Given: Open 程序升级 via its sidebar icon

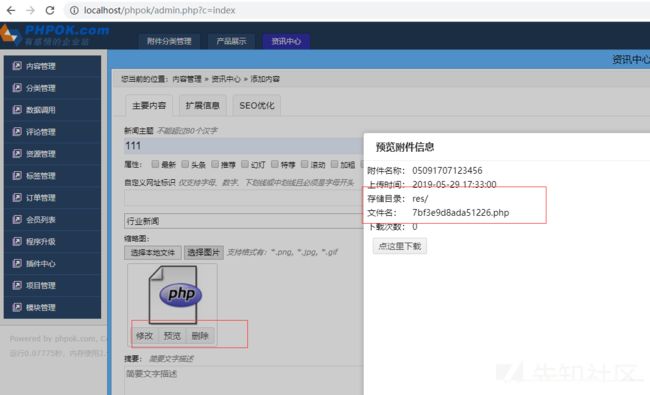Looking at the screenshot, I should (17, 241).
